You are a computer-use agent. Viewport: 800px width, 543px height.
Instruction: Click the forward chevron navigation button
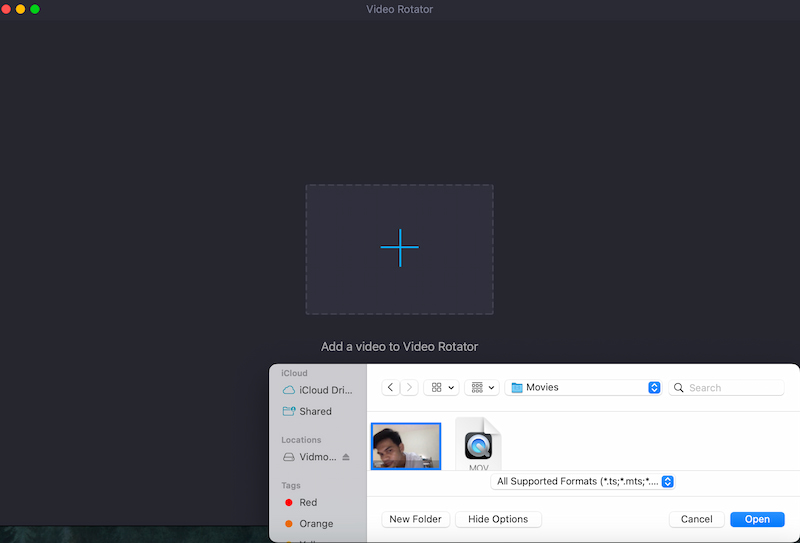[x=408, y=388]
